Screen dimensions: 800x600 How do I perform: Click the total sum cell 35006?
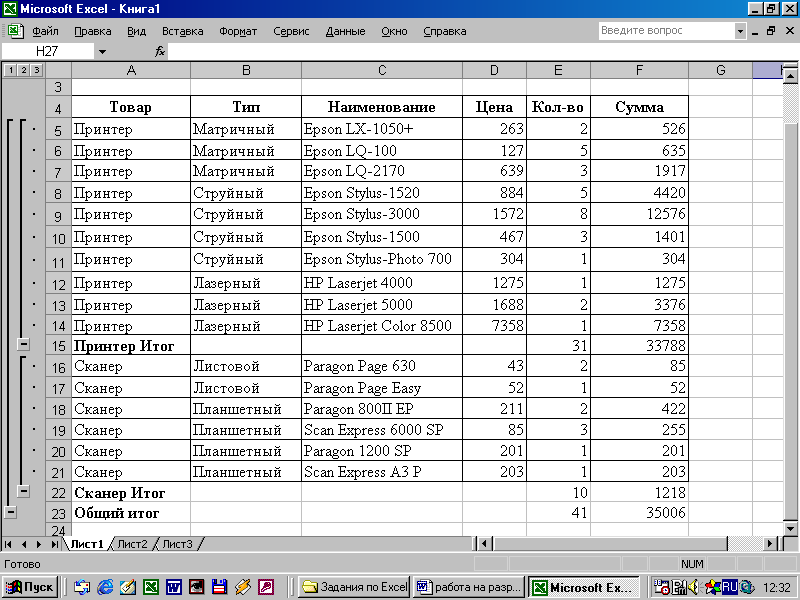pyautogui.click(x=639, y=512)
